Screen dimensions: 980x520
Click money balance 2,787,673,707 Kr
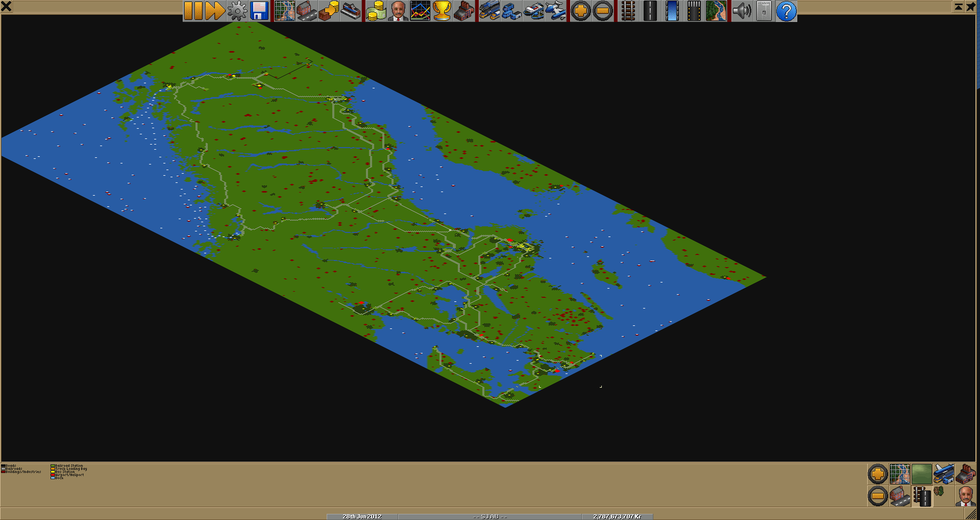pos(617,516)
